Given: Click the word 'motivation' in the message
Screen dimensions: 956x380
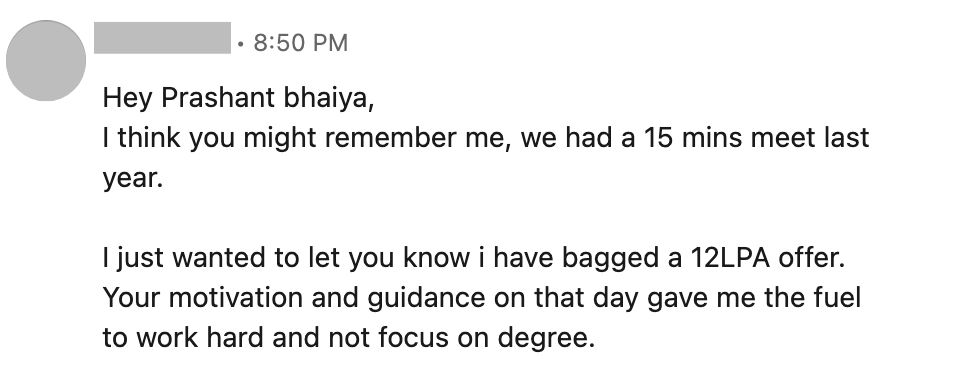Looking at the screenshot, I should [235, 298].
